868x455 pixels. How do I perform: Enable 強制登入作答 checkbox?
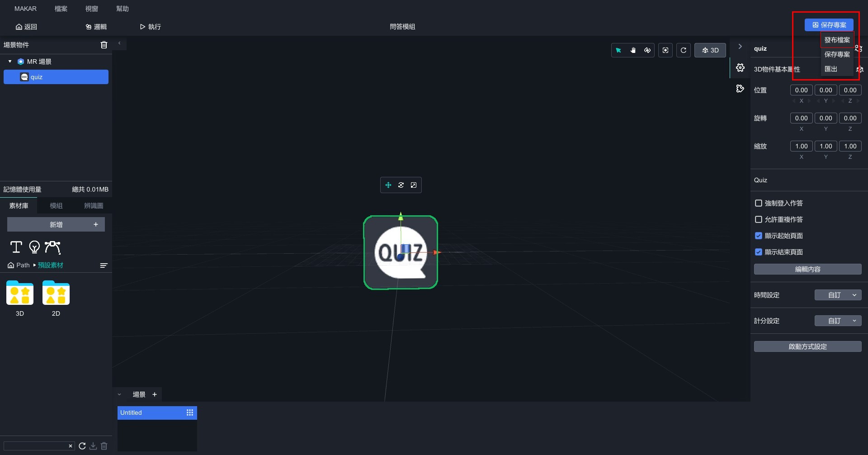pos(759,203)
